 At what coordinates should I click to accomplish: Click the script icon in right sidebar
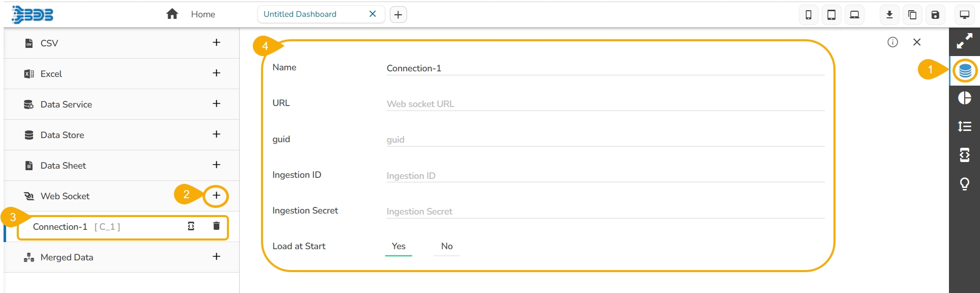click(x=965, y=155)
